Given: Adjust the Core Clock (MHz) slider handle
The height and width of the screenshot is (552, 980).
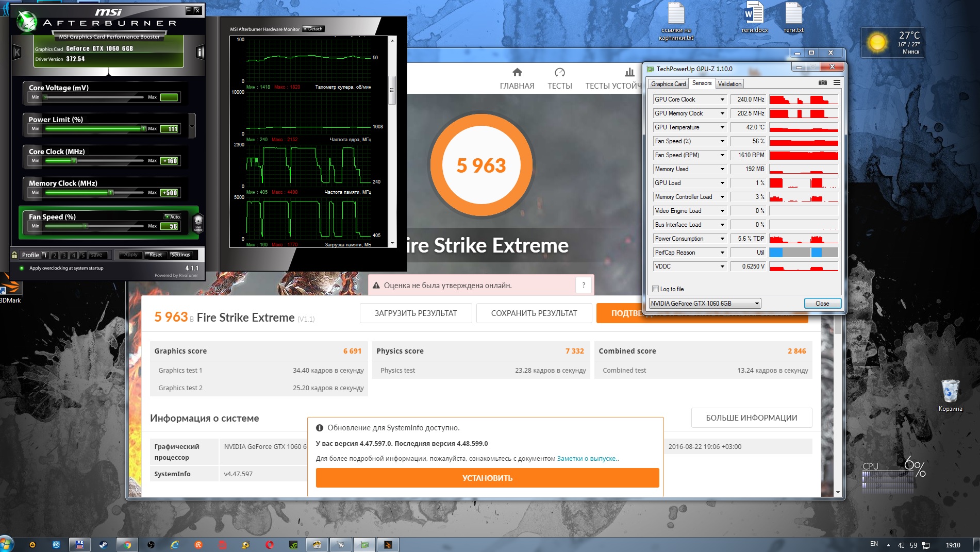Looking at the screenshot, I should 74,161.
